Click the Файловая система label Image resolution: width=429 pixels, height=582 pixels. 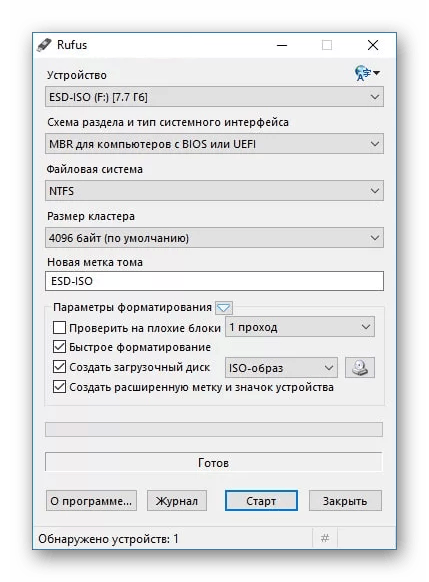[x=95, y=169]
